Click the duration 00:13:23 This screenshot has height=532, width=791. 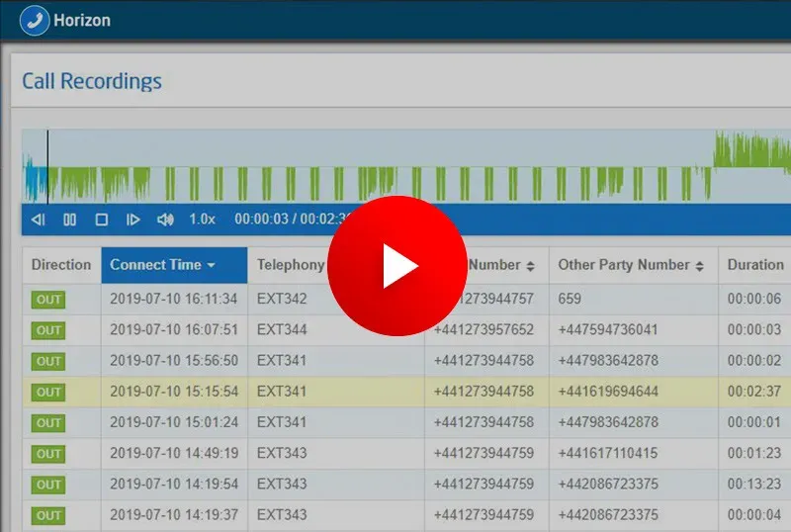tap(754, 484)
